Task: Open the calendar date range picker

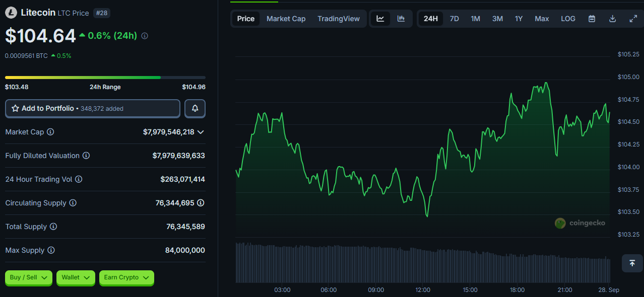Action: [x=592, y=19]
